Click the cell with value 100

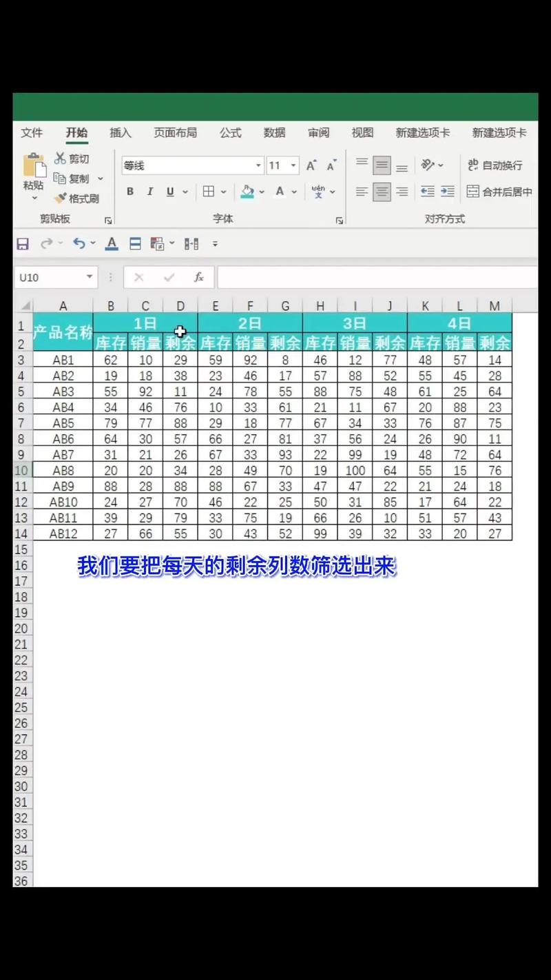point(355,470)
